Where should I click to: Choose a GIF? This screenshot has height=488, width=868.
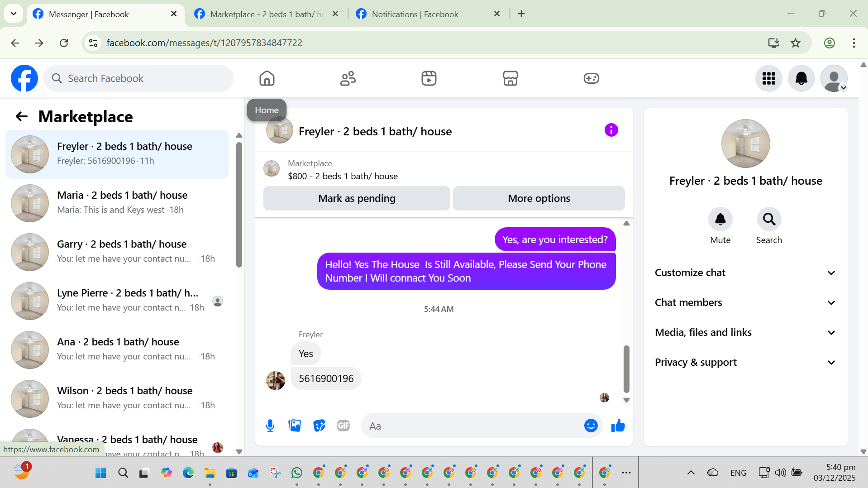pyautogui.click(x=343, y=426)
